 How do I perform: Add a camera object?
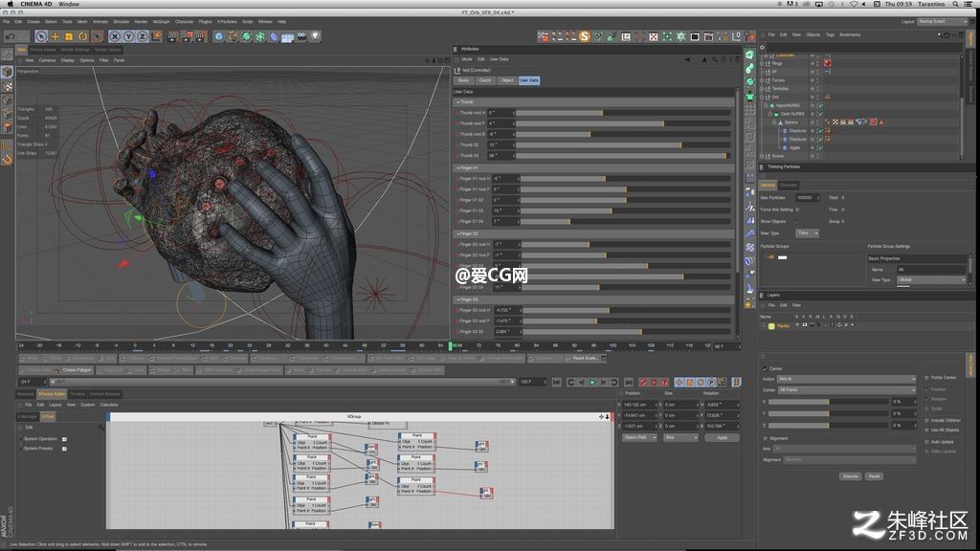pyautogui.click(x=301, y=37)
